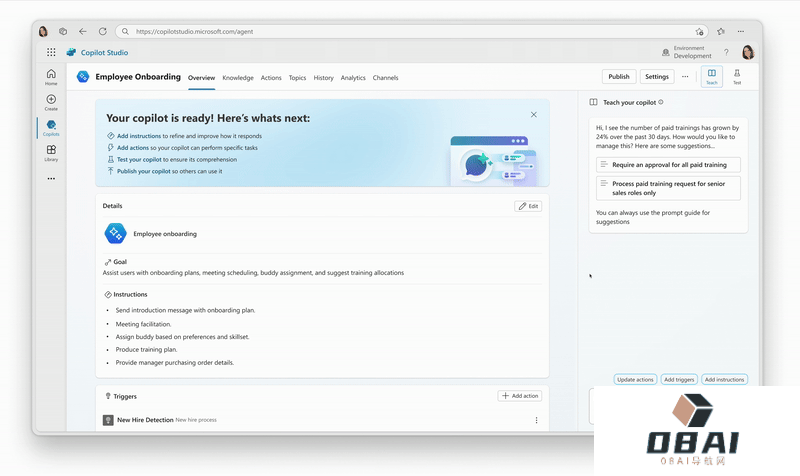Viewport: 800px width, 476px height.
Task: Choose Require an approval for all paid training
Action: point(668,165)
